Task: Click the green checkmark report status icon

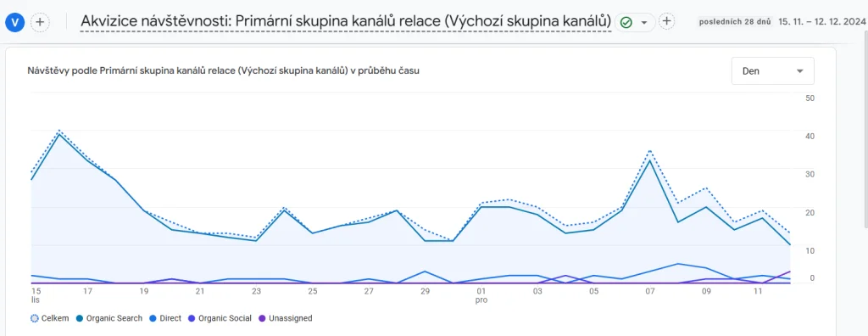Action: (626, 22)
